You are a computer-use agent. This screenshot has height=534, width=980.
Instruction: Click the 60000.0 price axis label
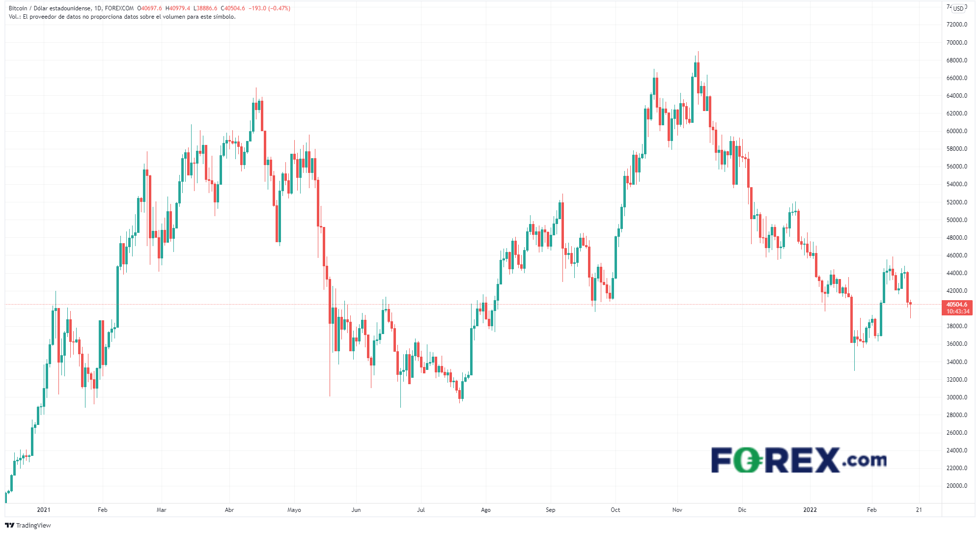(x=957, y=131)
